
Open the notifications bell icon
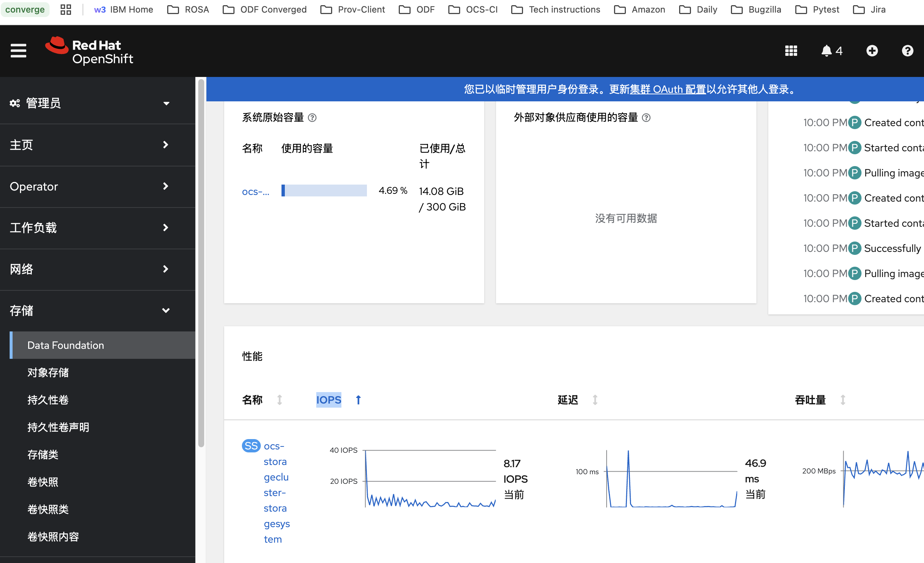(826, 51)
